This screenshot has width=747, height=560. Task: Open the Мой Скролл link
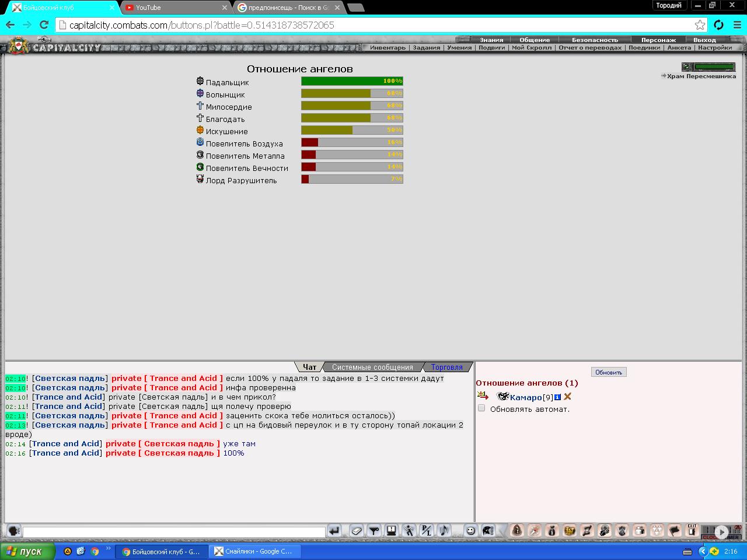coord(532,48)
